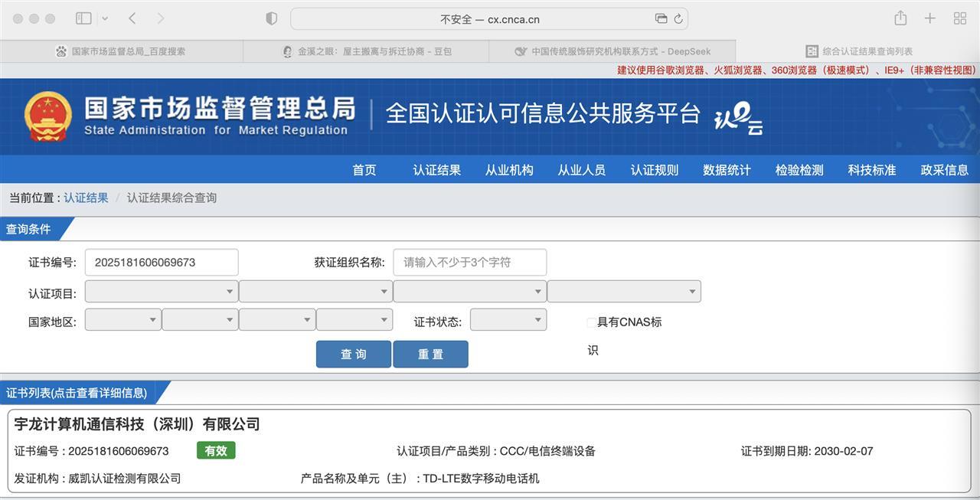
Task: Open the 证书状态 dropdown
Action: click(508, 320)
